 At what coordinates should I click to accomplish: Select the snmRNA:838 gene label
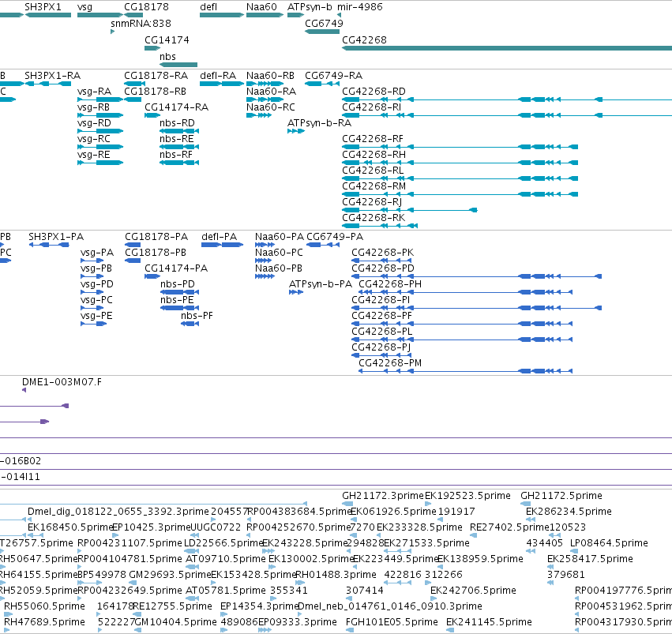(x=141, y=24)
